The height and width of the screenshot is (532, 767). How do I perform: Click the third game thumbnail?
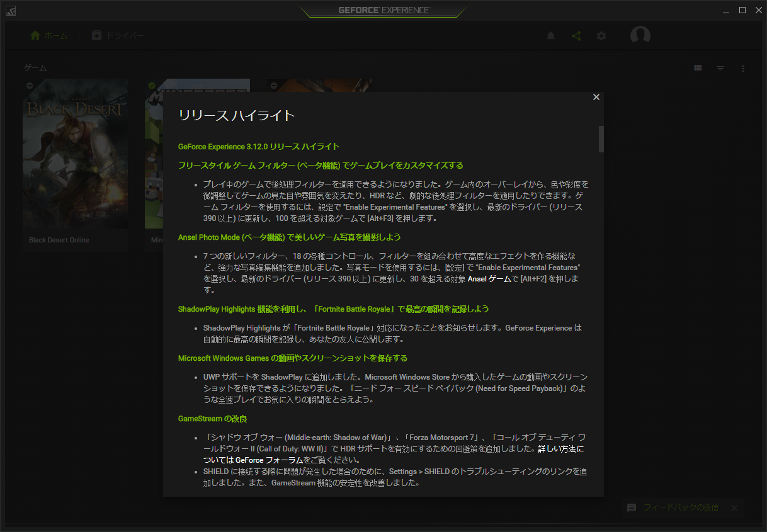tap(319, 85)
